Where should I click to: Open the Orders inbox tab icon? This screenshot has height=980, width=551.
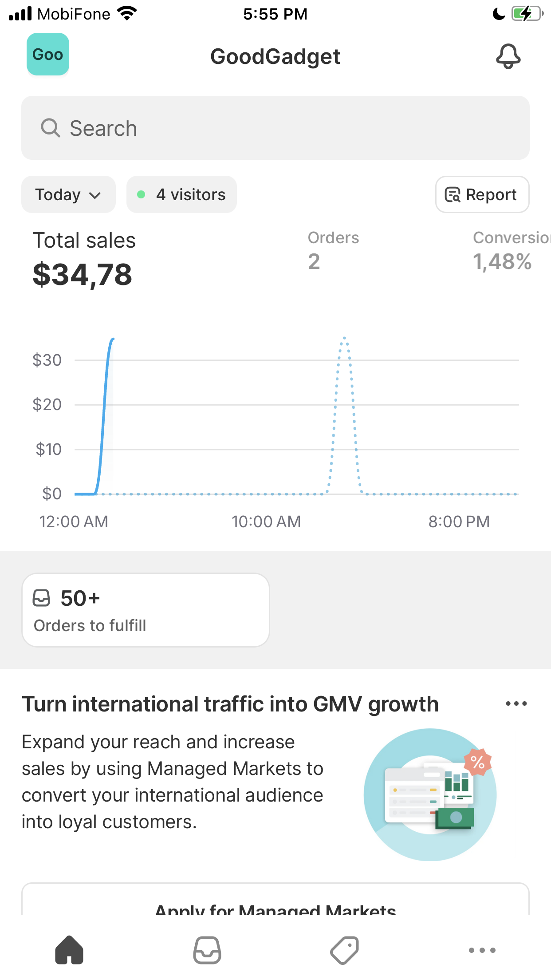click(207, 950)
